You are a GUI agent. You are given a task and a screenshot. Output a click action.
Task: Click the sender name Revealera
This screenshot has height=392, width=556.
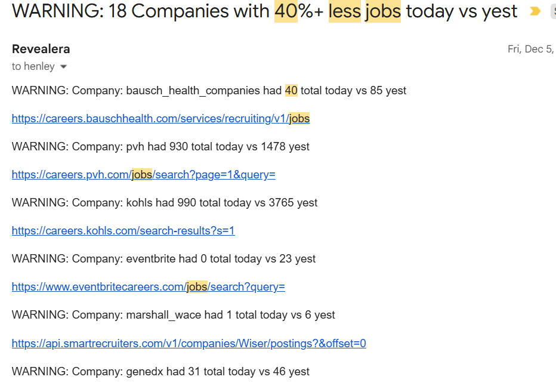[x=41, y=49]
